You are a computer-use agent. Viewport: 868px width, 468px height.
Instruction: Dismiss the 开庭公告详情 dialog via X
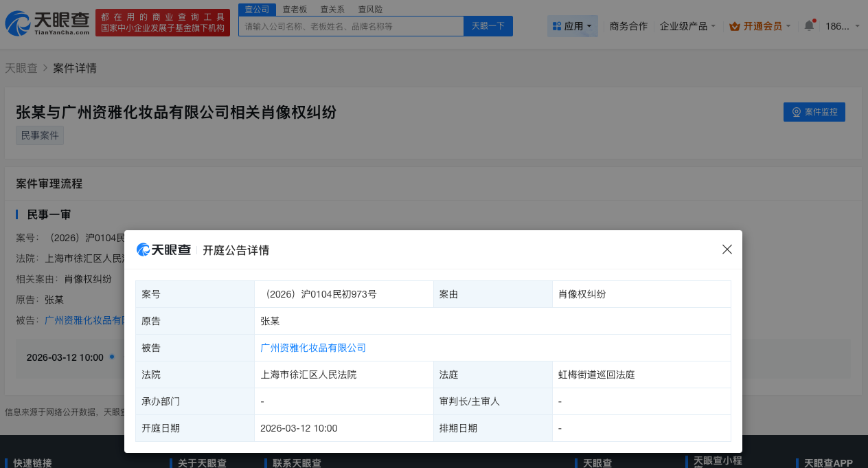(x=727, y=249)
